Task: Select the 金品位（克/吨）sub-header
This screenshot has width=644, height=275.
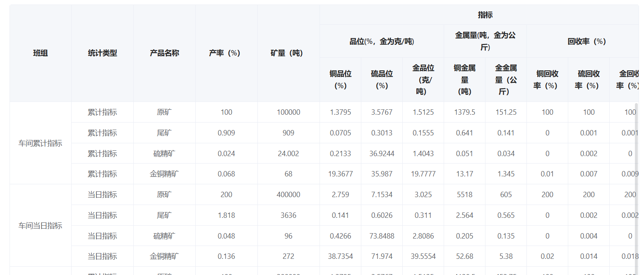Action: [423, 80]
